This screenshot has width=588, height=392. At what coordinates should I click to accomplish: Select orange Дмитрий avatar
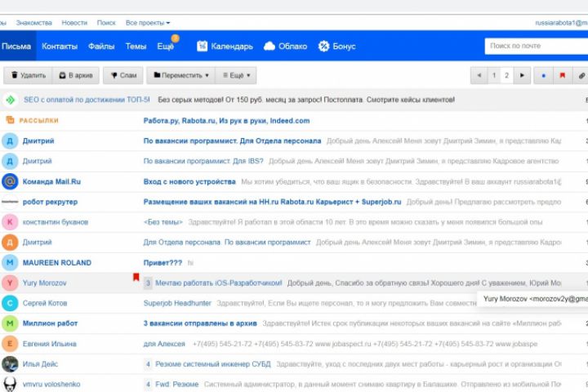(10, 242)
